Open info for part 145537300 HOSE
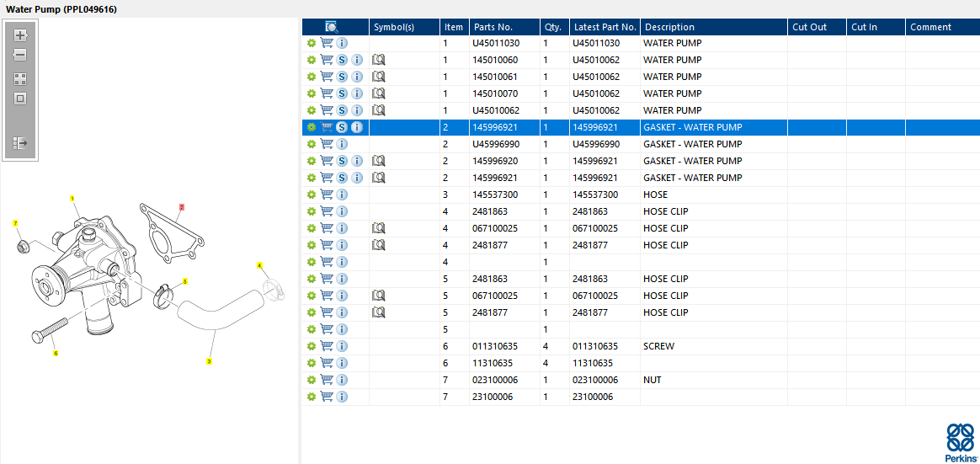The height and width of the screenshot is (464, 980). coord(342,195)
